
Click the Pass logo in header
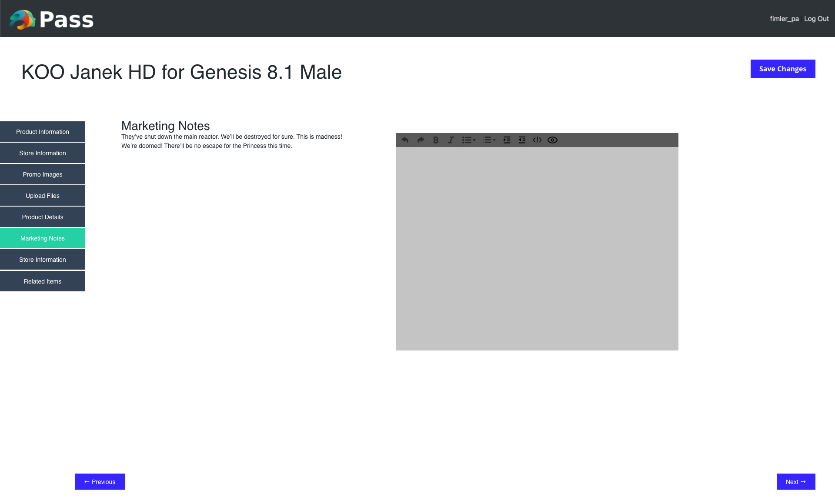[51, 20]
